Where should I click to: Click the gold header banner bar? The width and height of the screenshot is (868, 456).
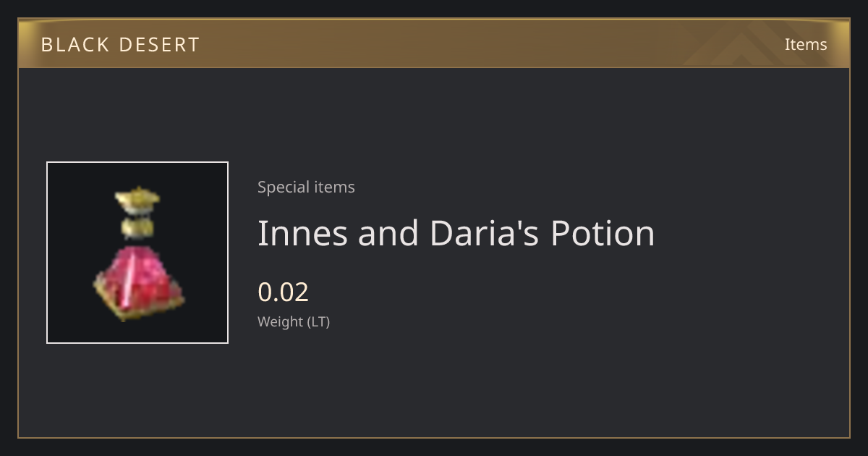[x=434, y=43]
